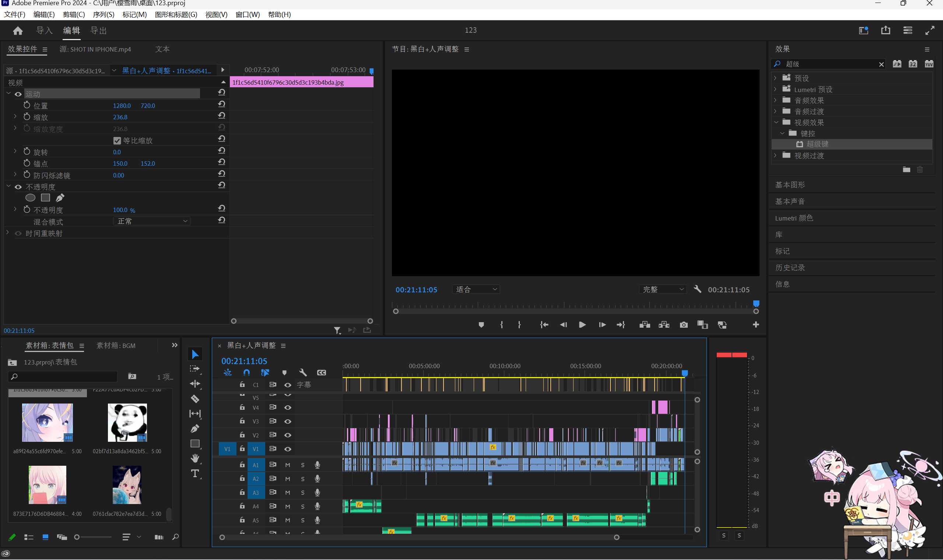
Task: Open the 序列(S) menu
Action: point(104,15)
